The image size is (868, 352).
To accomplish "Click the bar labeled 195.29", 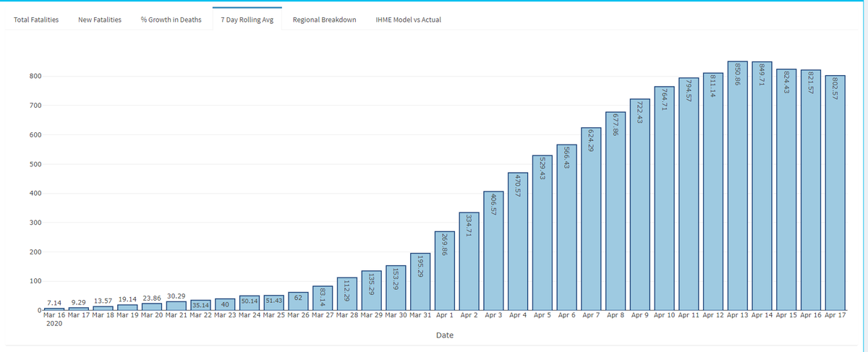I will tap(420, 282).
